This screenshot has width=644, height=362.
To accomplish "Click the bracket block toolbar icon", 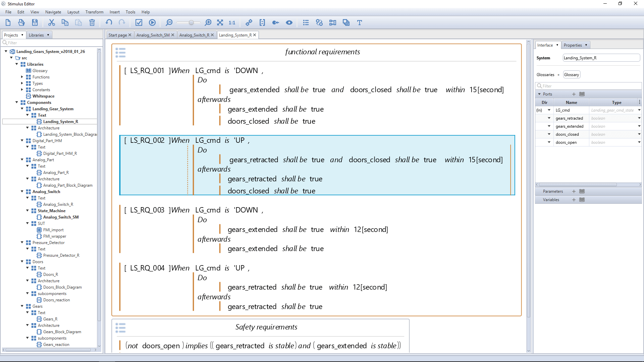I will coord(262,22).
